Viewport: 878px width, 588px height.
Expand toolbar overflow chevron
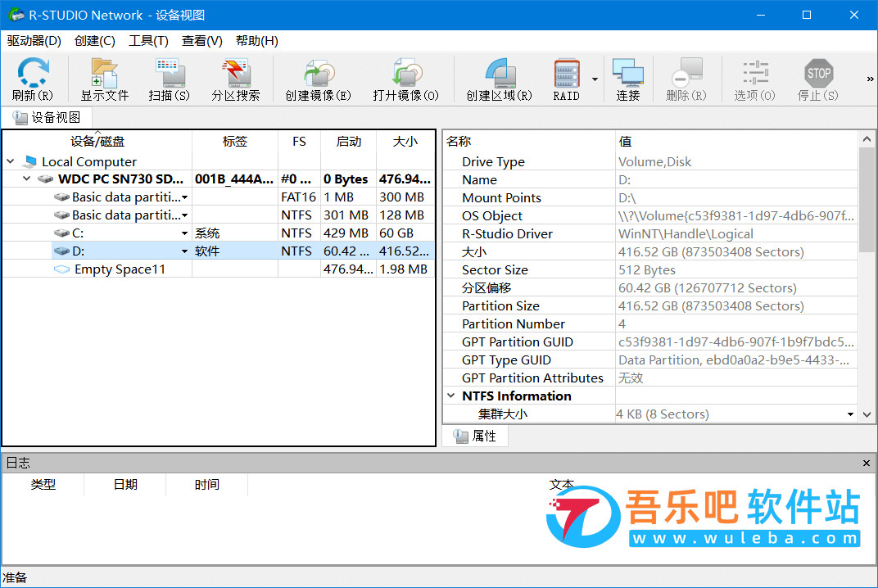[x=870, y=79]
